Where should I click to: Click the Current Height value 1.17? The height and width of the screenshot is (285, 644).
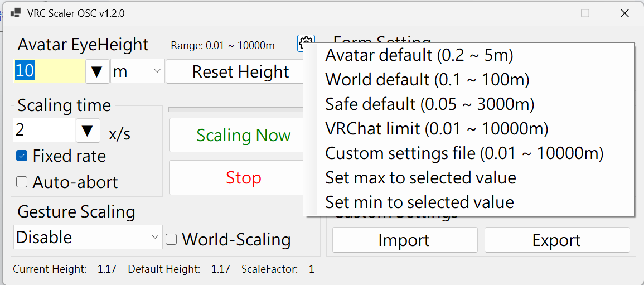(107, 269)
